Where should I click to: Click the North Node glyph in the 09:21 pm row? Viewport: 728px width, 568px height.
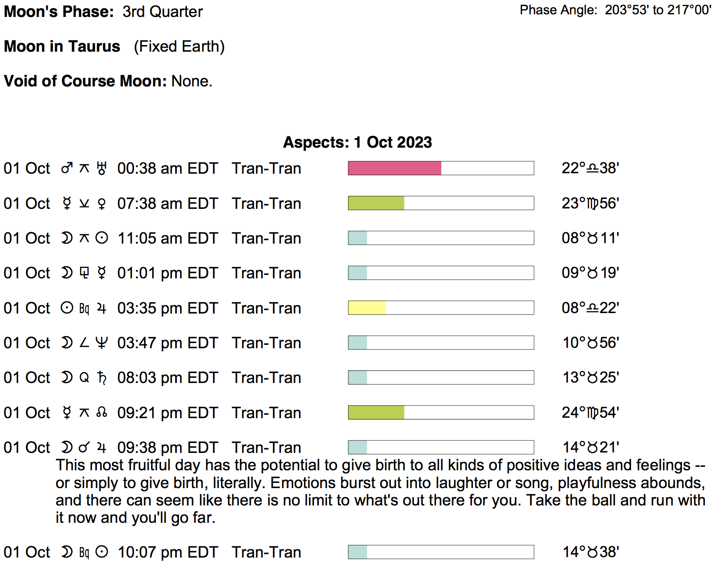tap(102, 413)
